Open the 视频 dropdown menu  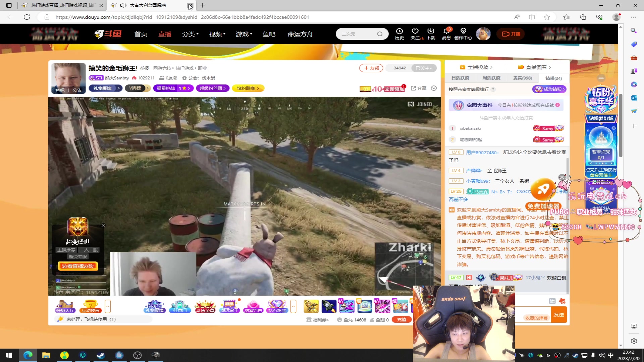coord(217,34)
